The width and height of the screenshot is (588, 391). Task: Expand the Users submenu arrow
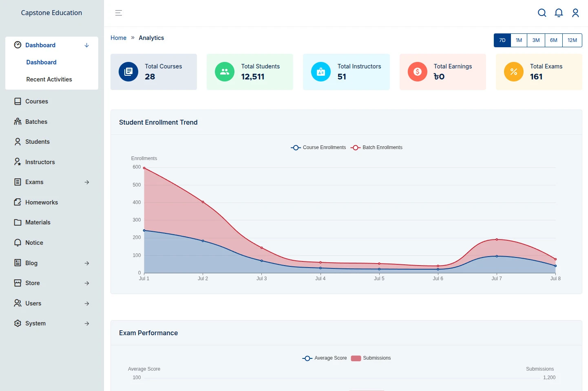point(87,303)
